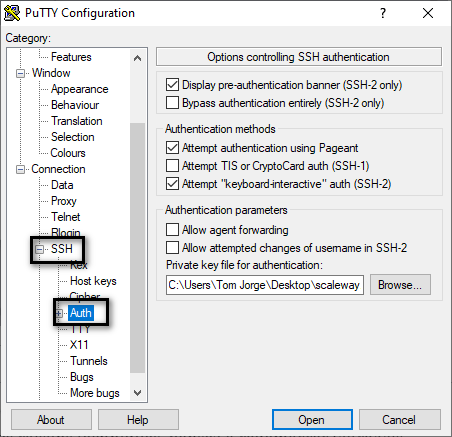The width and height of the screenshot is (452, 437).
Task: Toggle Display pre-authentication banner checkbox
Action: click(x=172, y=85)
